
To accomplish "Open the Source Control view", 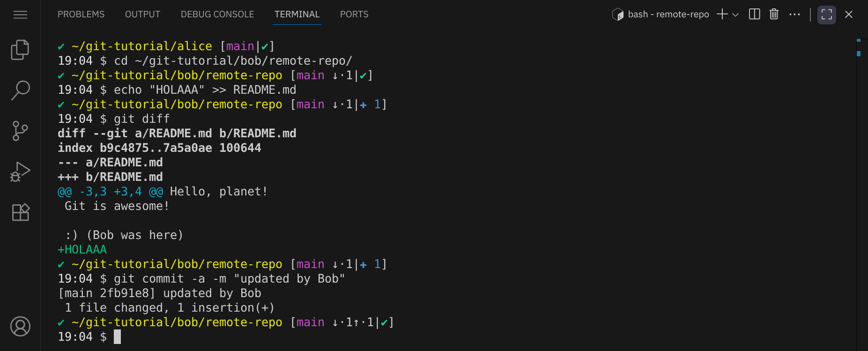I will pyautogui.click(x=20, y=131).
